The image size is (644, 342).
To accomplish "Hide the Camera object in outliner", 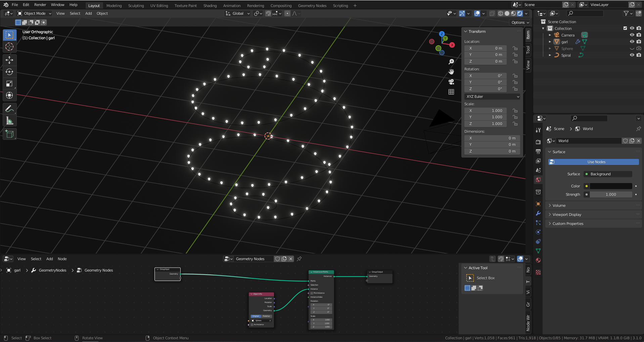I will 632,35.
